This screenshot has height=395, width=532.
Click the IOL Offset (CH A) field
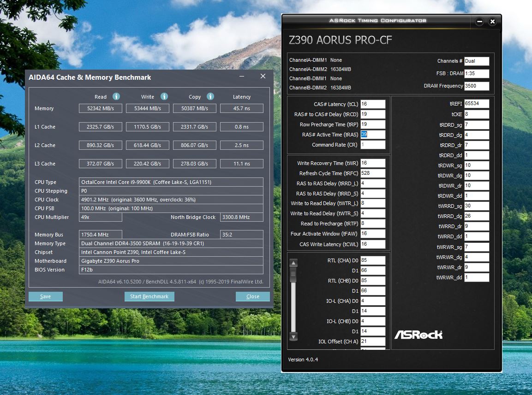[x=373, y=341]
